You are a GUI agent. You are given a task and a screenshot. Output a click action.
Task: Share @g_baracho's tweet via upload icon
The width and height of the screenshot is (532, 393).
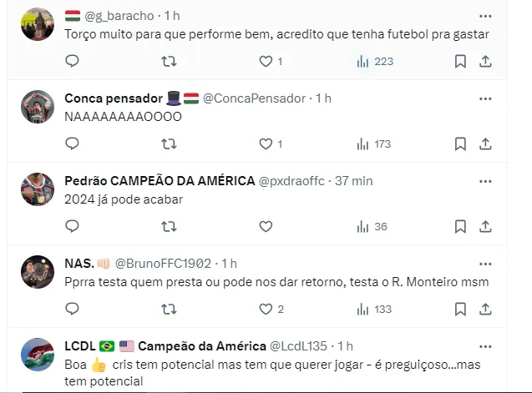[x=485, y=62]
